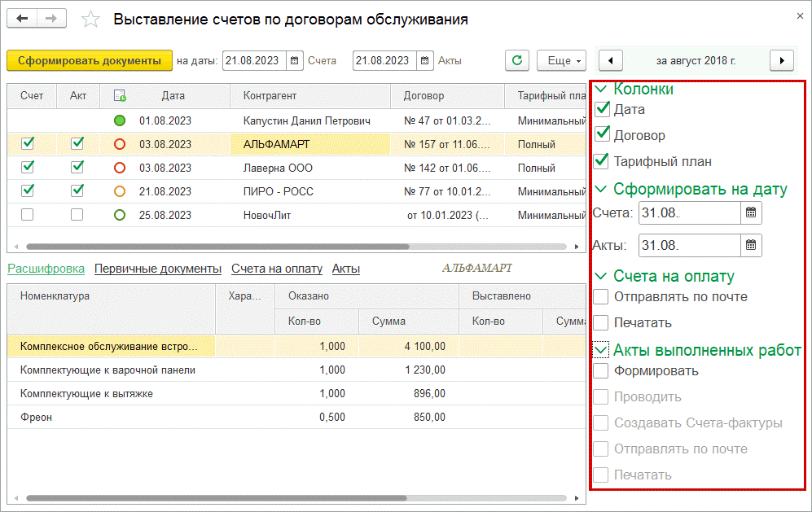
Task: Go to next period with right arrow
Action: [x=781, y=60]
